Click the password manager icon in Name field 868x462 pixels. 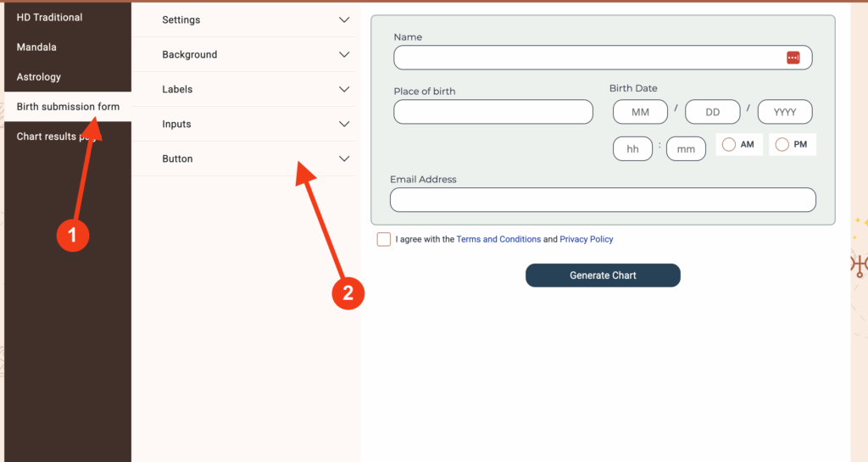(793, 58)
